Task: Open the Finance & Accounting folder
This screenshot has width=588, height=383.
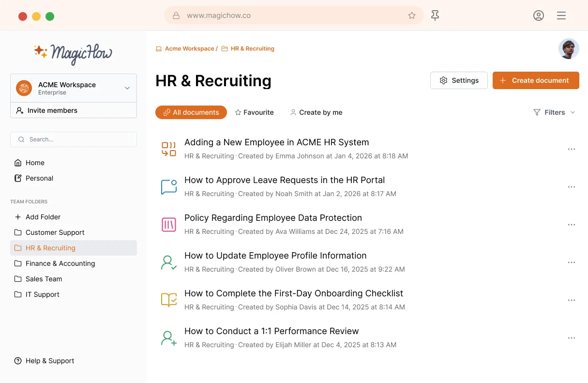Action: tap(60, 263)
